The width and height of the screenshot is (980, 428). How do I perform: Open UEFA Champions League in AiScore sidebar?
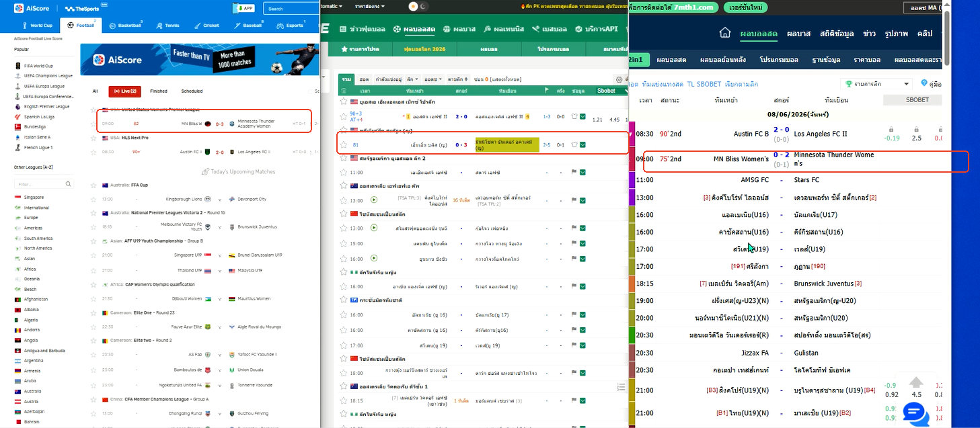point(43,76)
